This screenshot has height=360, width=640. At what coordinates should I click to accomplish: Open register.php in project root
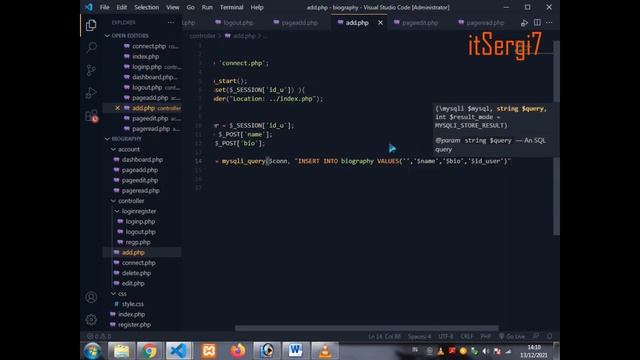click(134, 324)
